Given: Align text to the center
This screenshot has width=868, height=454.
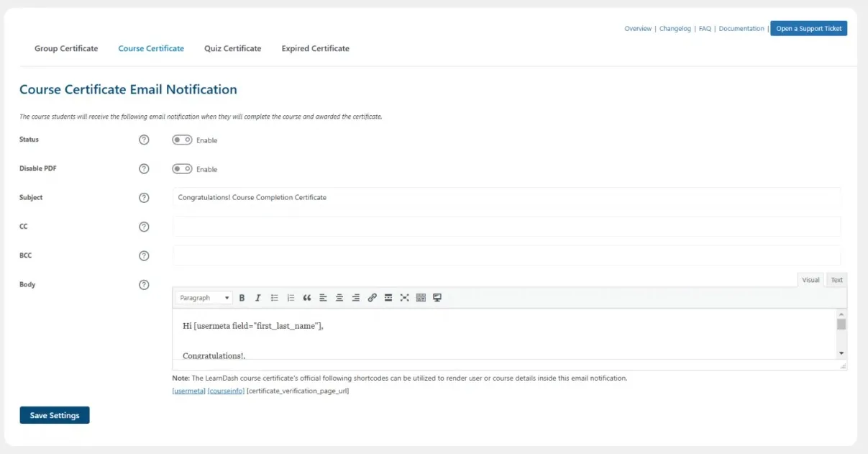Looking at the screenshot, I should [x=339, y=297].
